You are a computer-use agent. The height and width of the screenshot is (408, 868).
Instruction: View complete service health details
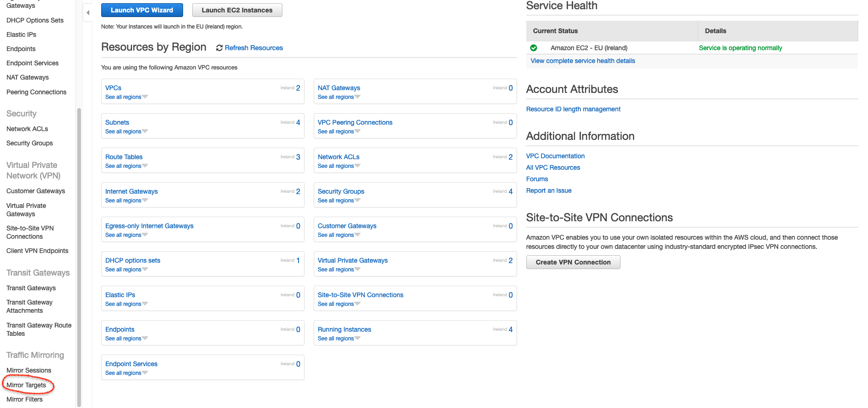(583, 61)
